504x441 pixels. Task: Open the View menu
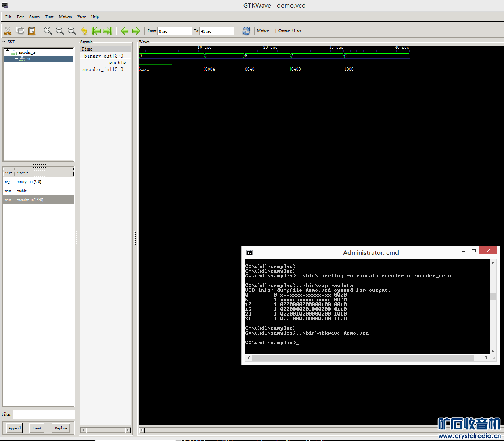81,17
